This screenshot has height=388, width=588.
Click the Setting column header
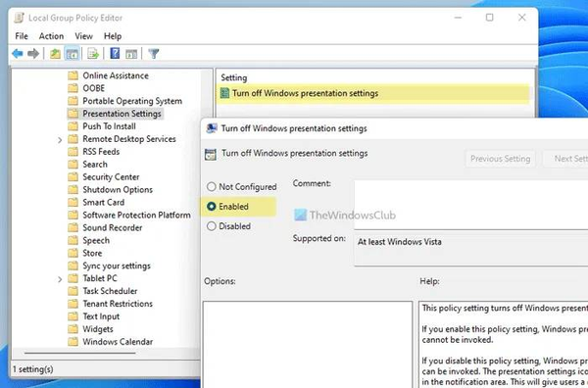point(233,77)
